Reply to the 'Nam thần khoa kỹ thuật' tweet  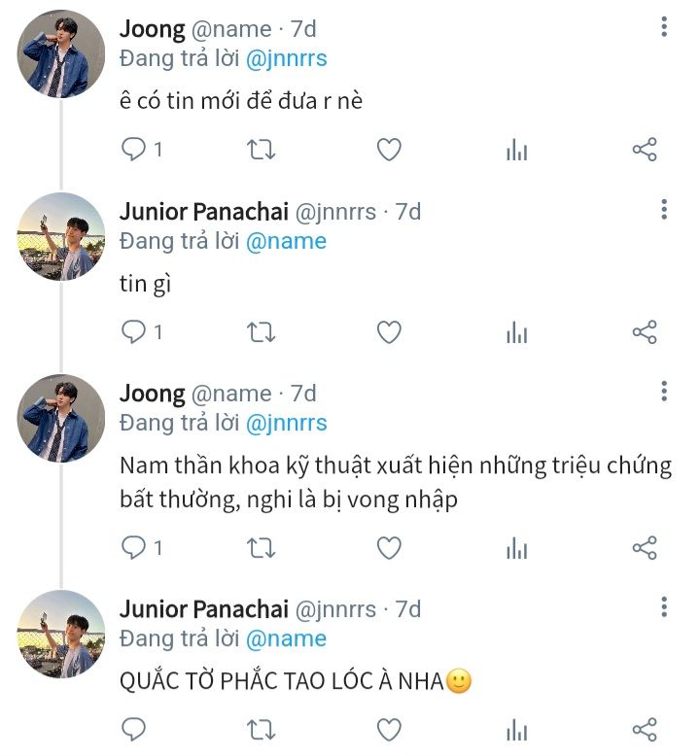coord(133,548)
